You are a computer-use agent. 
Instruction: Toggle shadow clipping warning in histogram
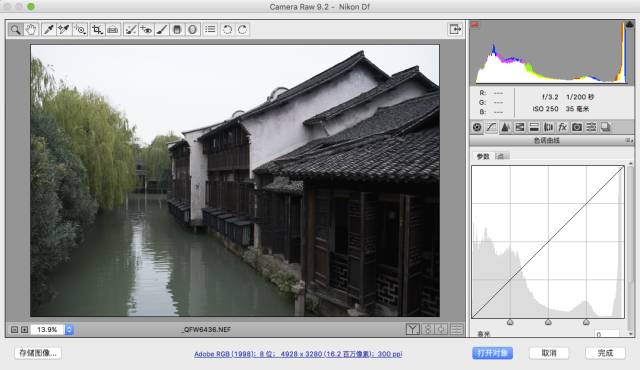pos(475,25)
